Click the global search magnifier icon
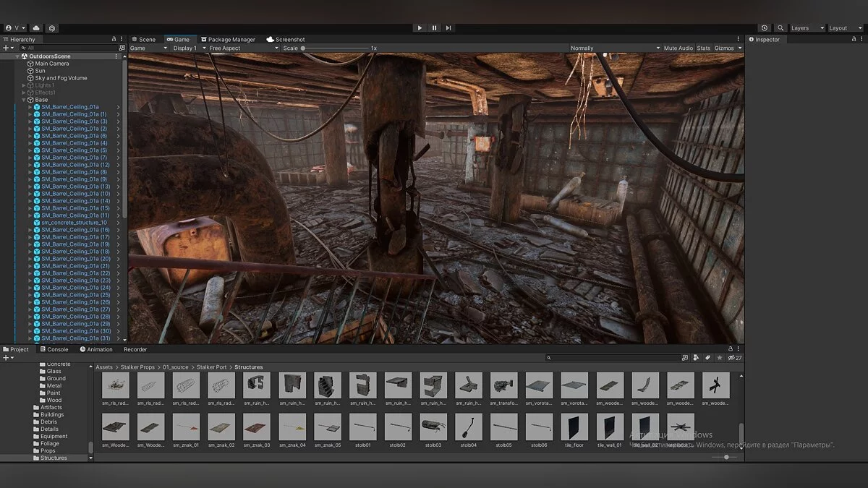 pyautogui.click(x=780, y=28)
